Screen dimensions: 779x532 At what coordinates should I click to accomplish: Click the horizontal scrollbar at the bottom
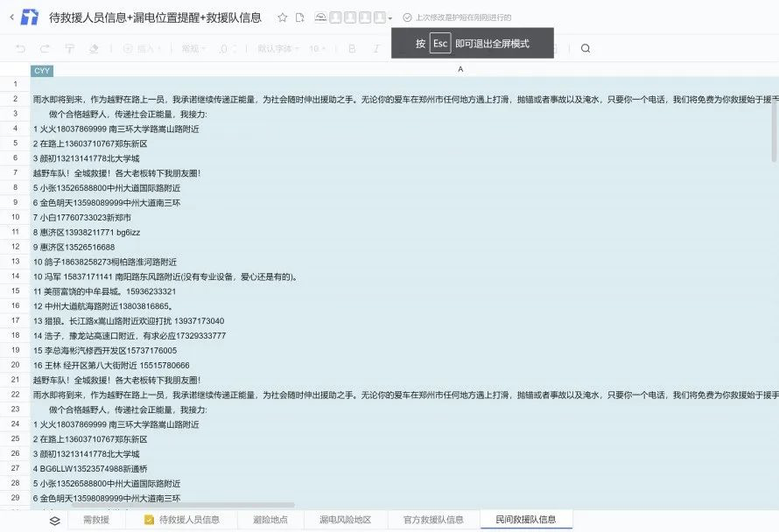[x=183, y=505]
